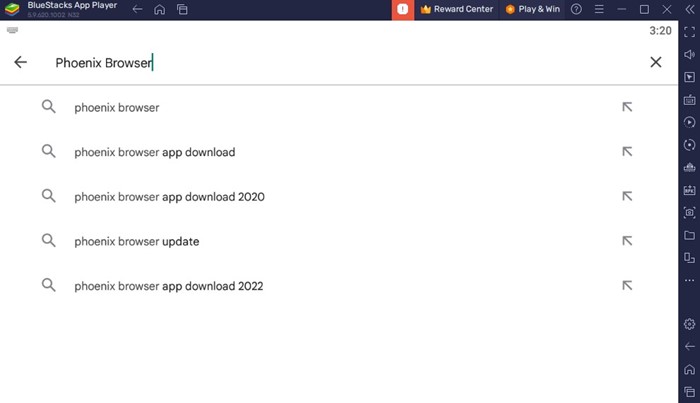This screenshot has height=403, width=700.
Task: Open BlueStacks help question mark
Action: [576, 9]
